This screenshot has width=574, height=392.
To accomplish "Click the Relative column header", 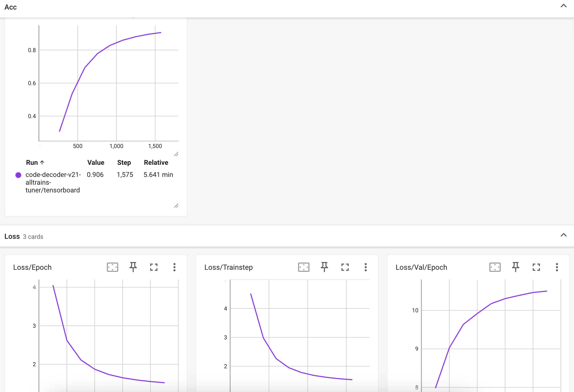I will (x=156, y=162).
